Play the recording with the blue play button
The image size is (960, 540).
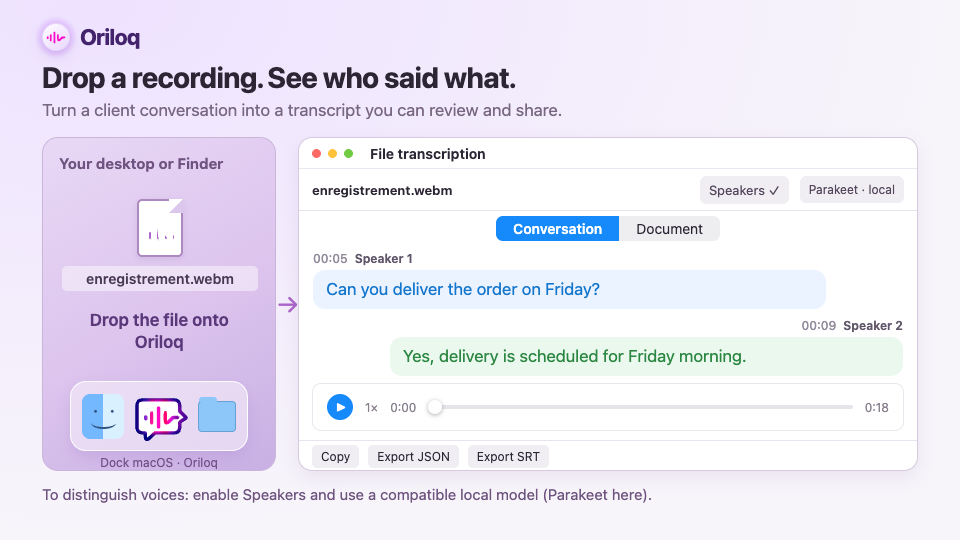tap(340, 407)
